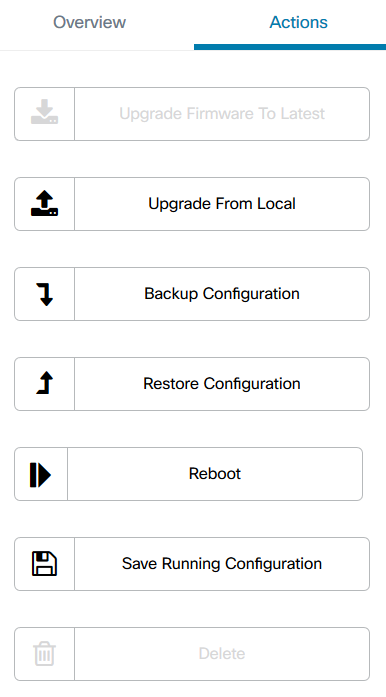Viewport: 386px width, 697px height.
Task: Click the upward bent arrow restore icon
Action: [x=44, y=384]
